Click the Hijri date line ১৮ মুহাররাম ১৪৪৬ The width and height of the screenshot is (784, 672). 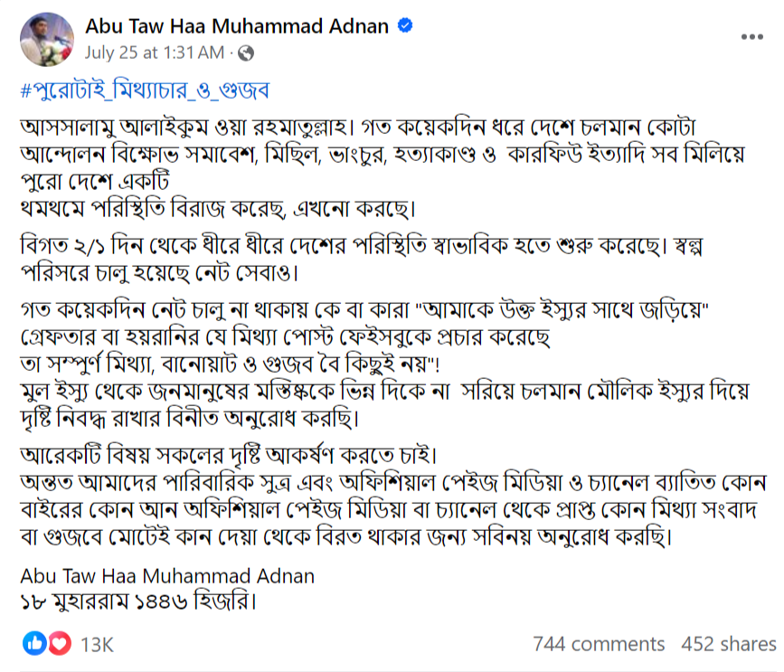tap(138, 601)
